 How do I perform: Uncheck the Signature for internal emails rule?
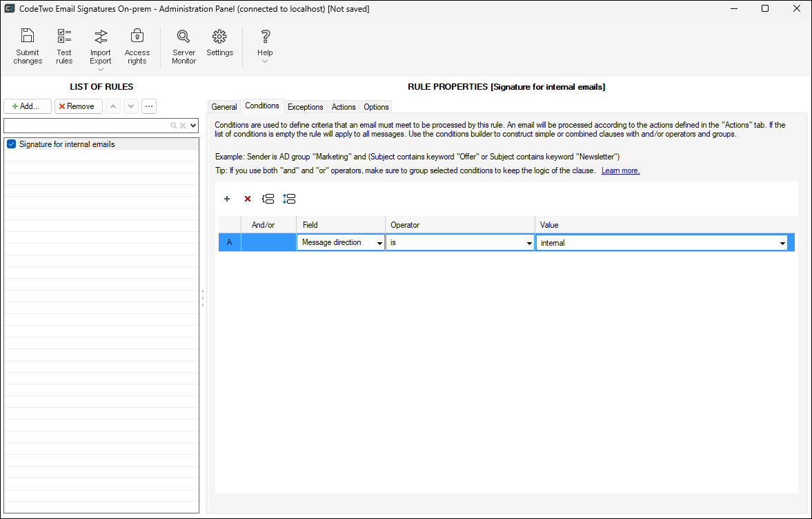click(x=11, y=144)
